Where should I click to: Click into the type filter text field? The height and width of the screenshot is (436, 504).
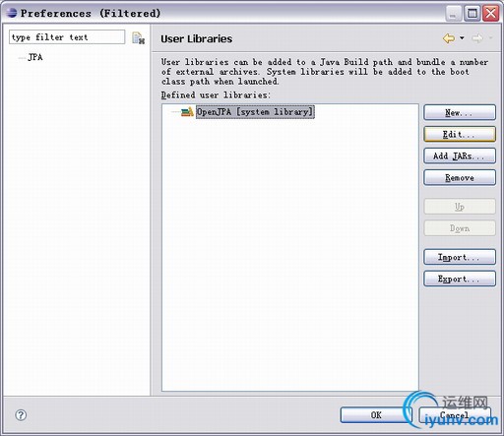click(x=67, y=37)
